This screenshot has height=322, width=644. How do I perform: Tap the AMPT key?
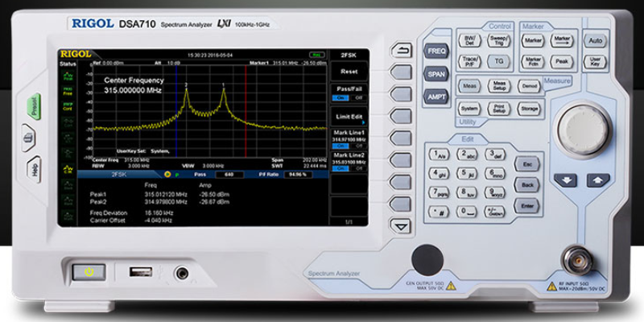point(436,97)
